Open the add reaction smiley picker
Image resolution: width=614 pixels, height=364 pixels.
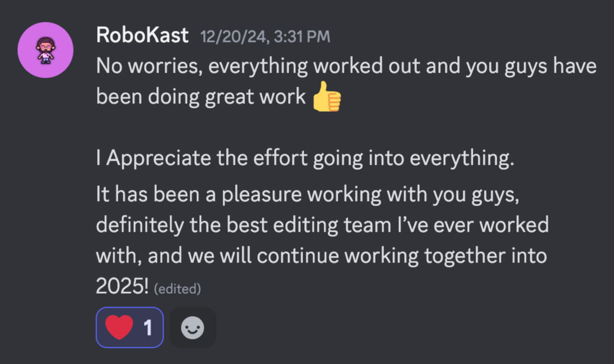(x=193, y=328)
